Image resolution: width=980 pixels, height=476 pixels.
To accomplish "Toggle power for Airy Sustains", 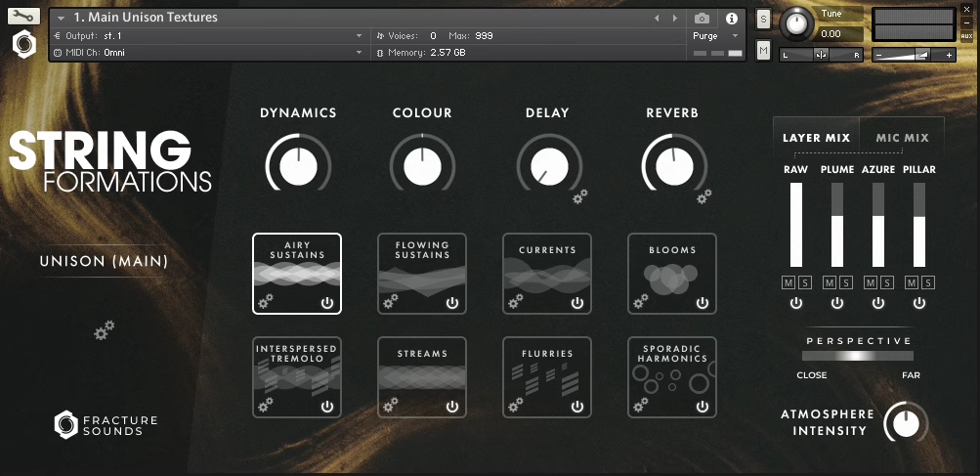I will point(327,303).
